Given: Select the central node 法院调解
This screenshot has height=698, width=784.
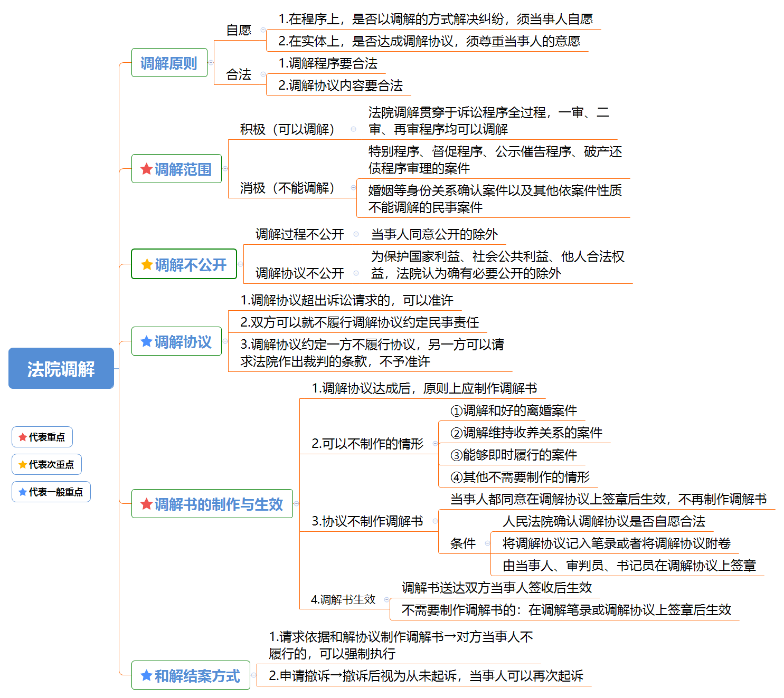Looking at the screenshot, I should click(61, 368).
